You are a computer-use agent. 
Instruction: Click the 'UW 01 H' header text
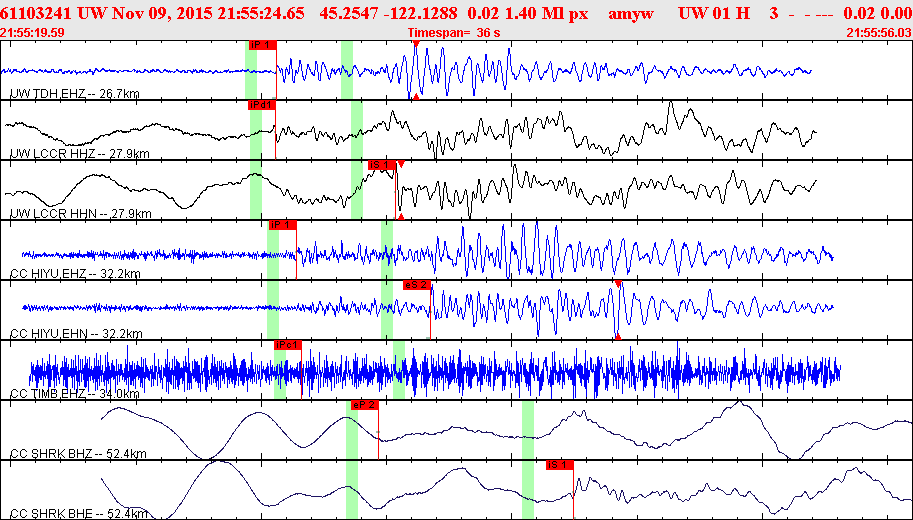[714, 13]
